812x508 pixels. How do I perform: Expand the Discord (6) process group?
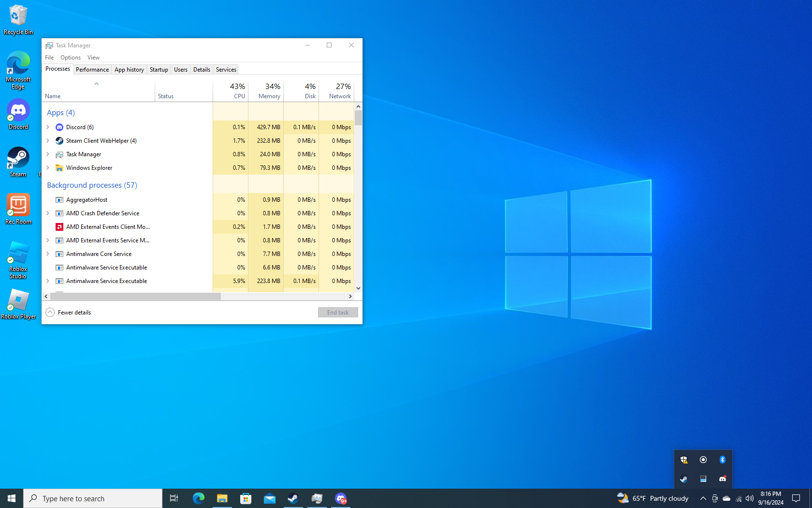(48, 127)
